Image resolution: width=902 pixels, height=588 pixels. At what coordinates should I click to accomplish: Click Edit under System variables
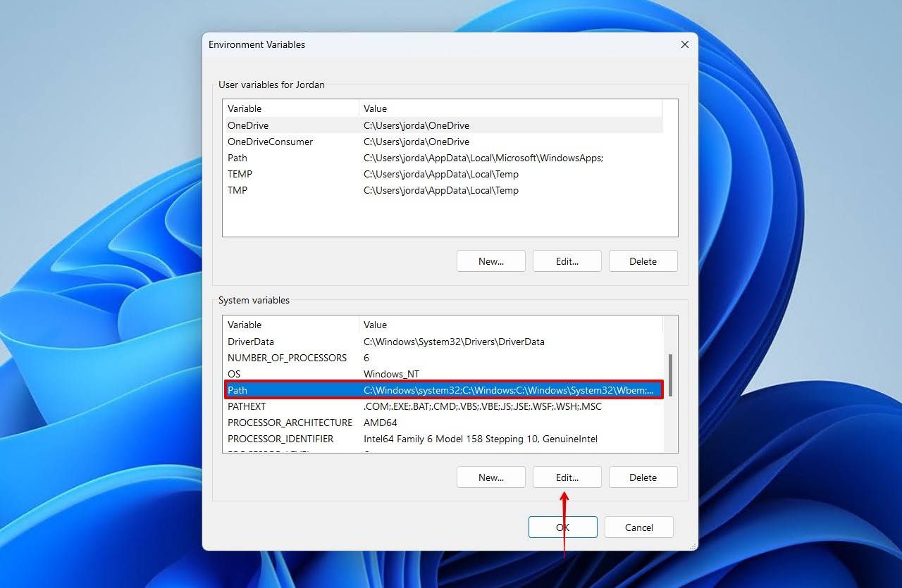[x=567, y=477]
